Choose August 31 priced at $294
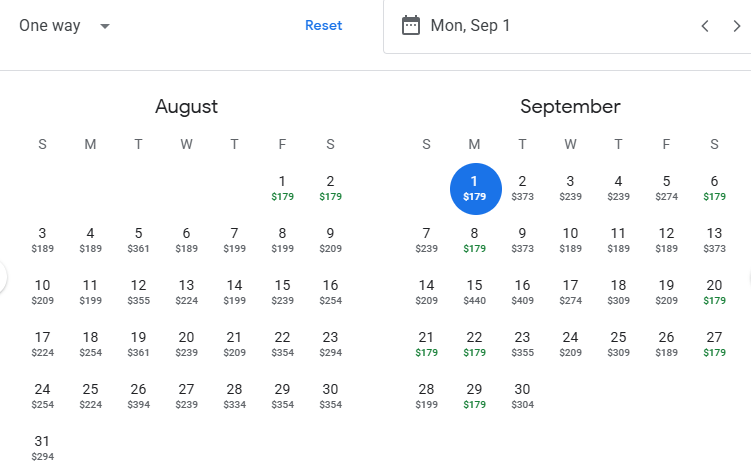 tap(42, 448)
